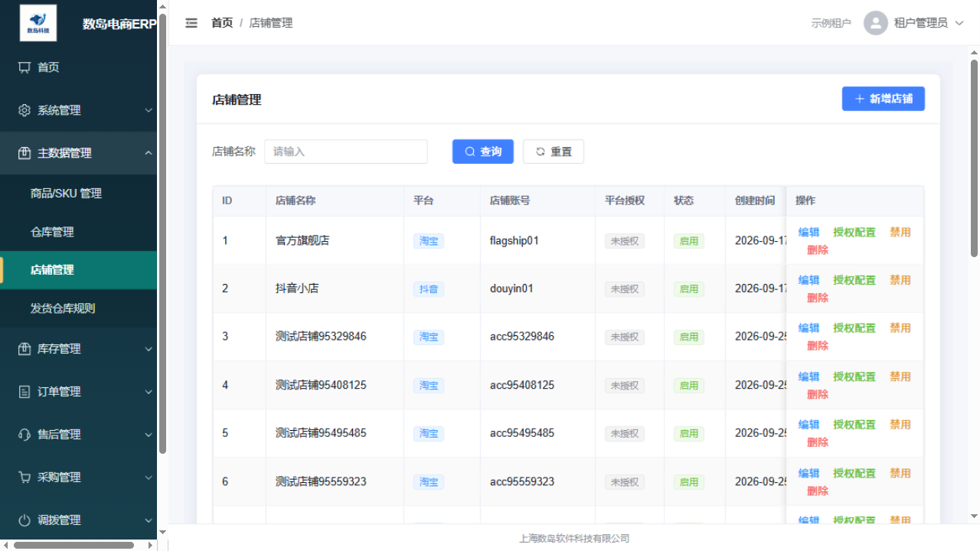Click 禁用 for 测试店铺95329846
The image size is (980, 551).
pos(900,328)
